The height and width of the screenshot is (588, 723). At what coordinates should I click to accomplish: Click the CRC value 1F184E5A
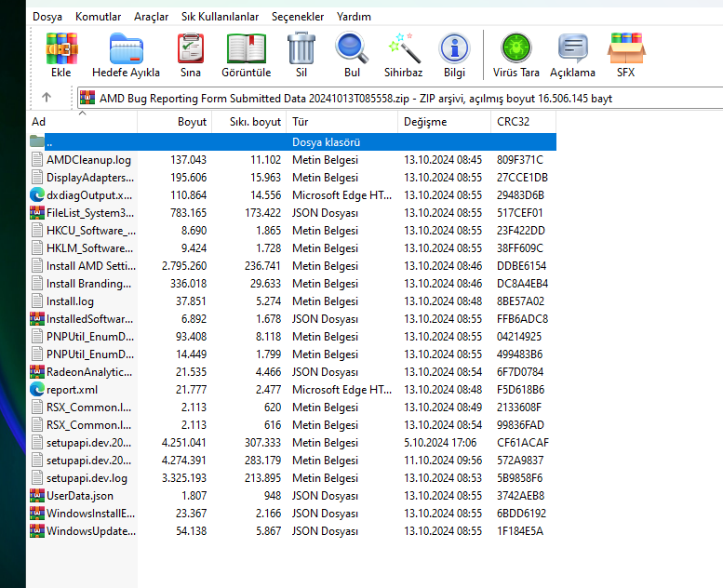[x=520, y=531]
